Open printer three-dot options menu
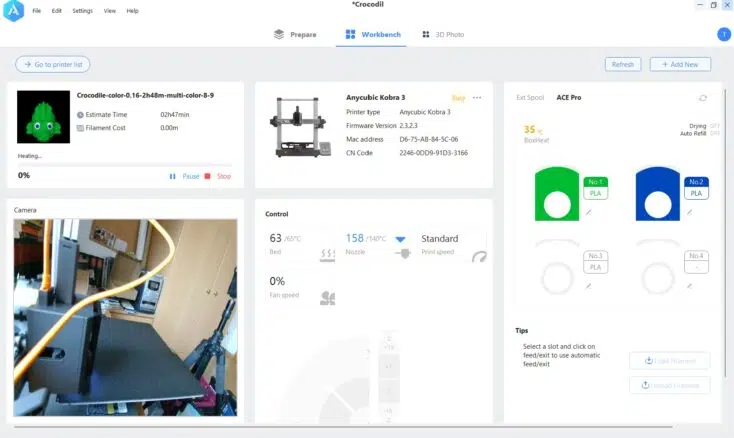The image size is (734, 438). pos(477,98)
